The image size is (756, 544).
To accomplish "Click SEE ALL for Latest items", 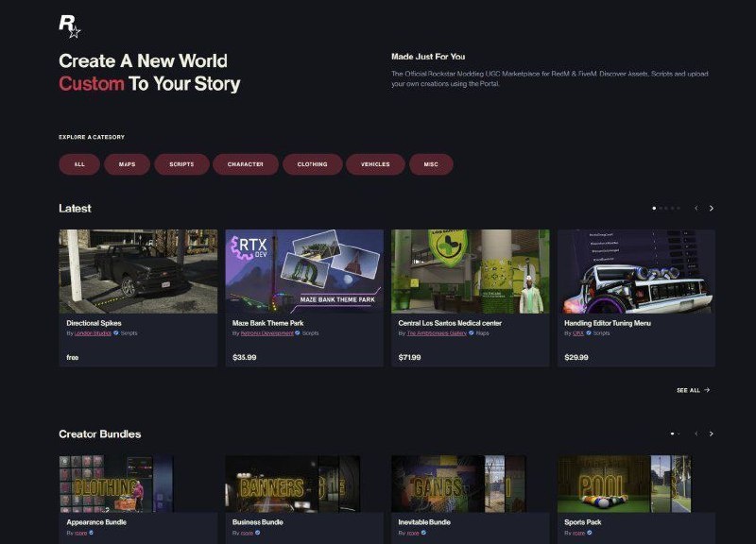I will [688, 390].
